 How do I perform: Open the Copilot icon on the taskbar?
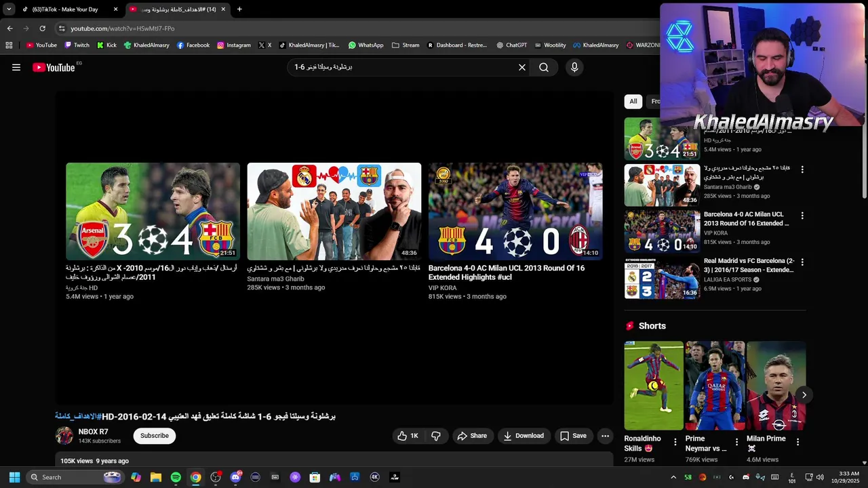(x=136, y=477)
